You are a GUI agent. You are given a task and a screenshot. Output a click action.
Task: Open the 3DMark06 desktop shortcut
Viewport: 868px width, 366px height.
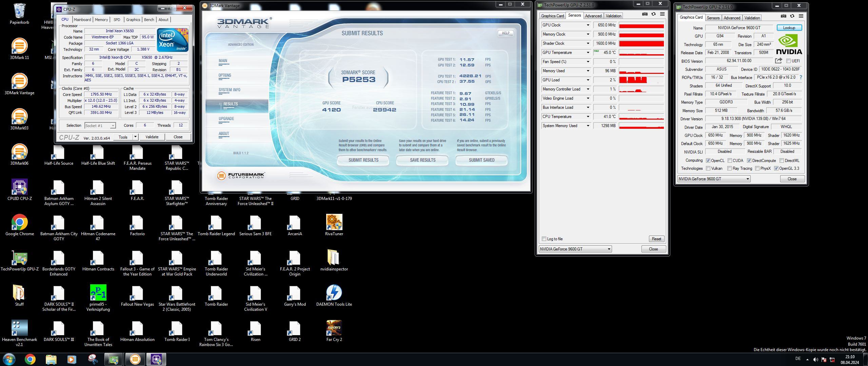pos(19,155)
